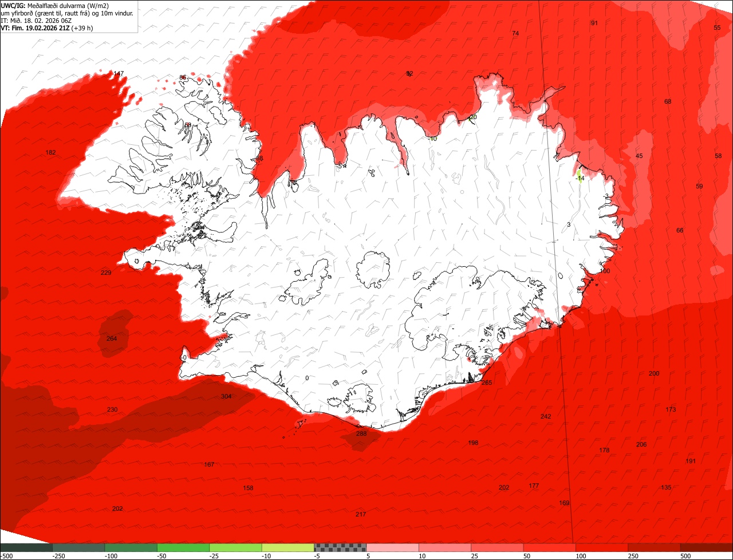Click the map value 167
Screen dimensions: 733x560
point(209,464)
